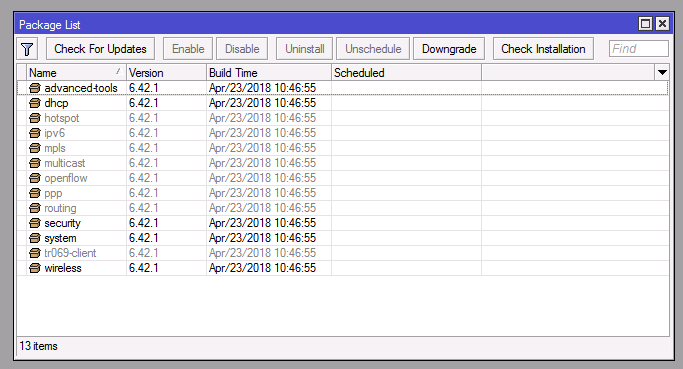This screenshot has width=683, height=369.
Task: Sort by the Version column header
Action: click(166, 73)
